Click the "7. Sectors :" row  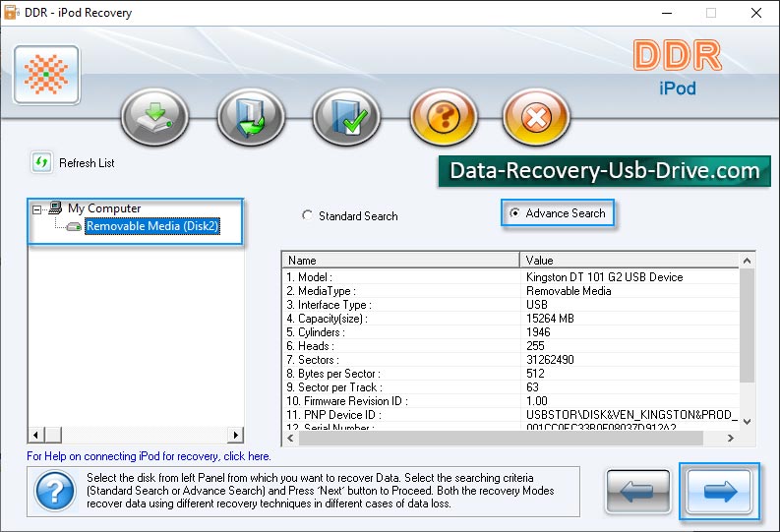click(510, 360)
